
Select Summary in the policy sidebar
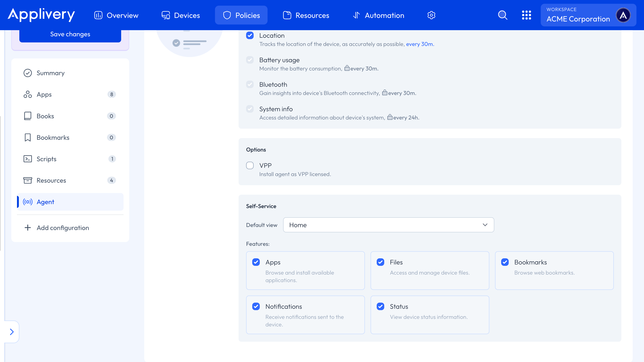tap(50, 73)
